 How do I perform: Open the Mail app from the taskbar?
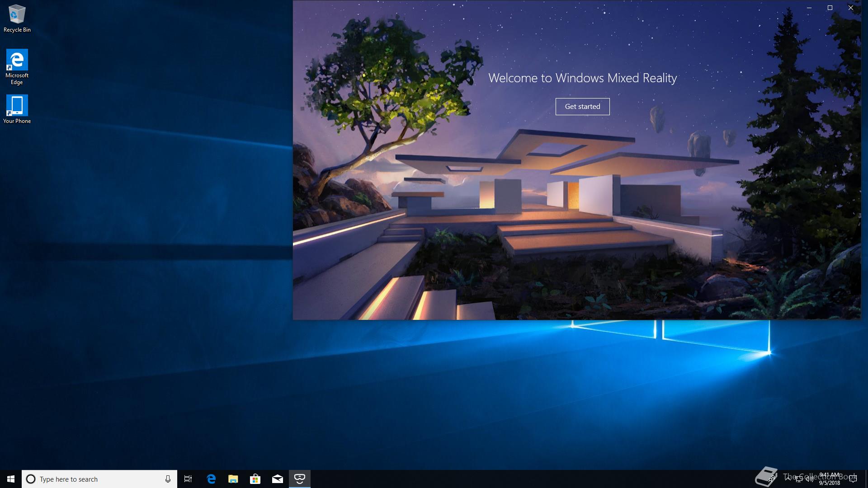[x=278, y=479]
